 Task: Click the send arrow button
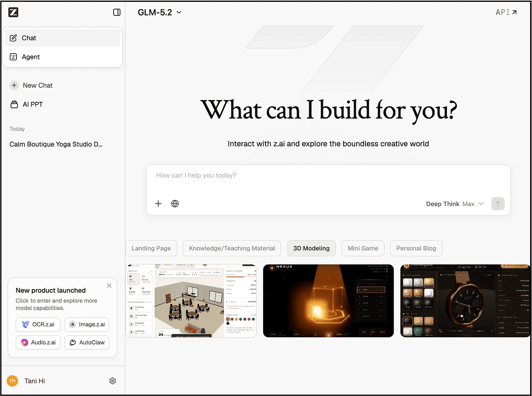pos(498,204)
